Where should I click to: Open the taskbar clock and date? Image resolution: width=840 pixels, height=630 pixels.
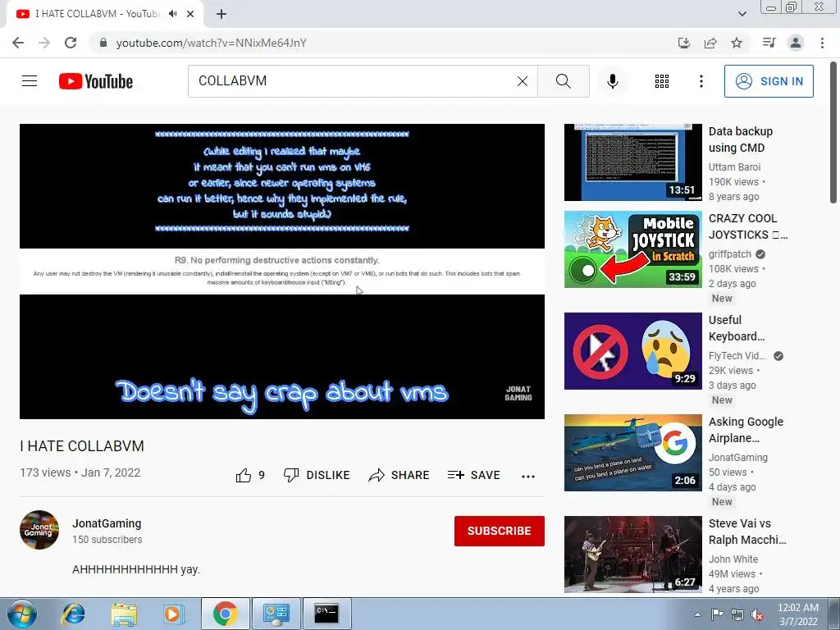(798, 614)
